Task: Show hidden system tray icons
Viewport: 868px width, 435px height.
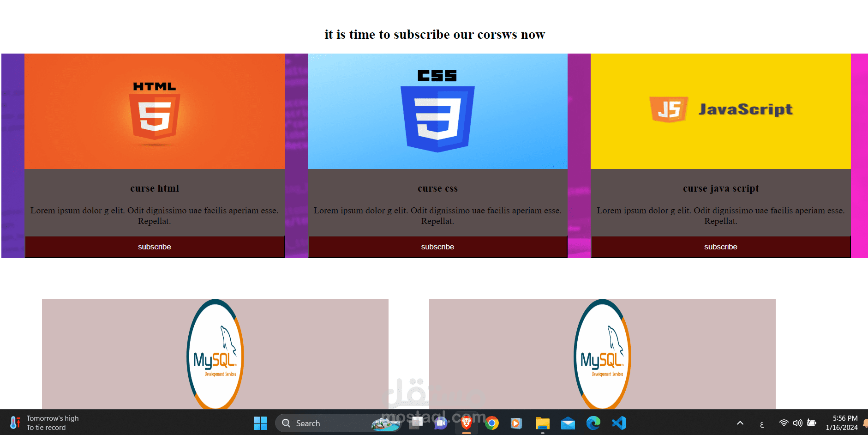Action: 740,423
